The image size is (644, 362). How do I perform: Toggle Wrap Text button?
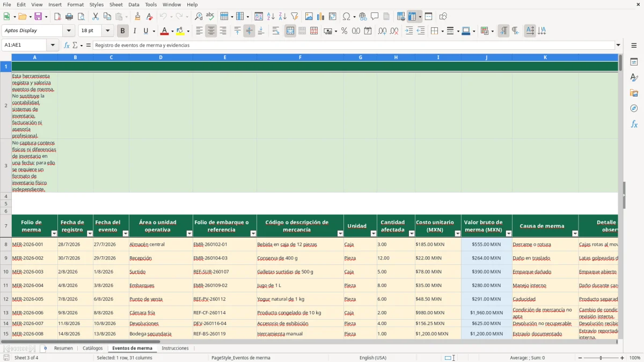coord(276,31)
